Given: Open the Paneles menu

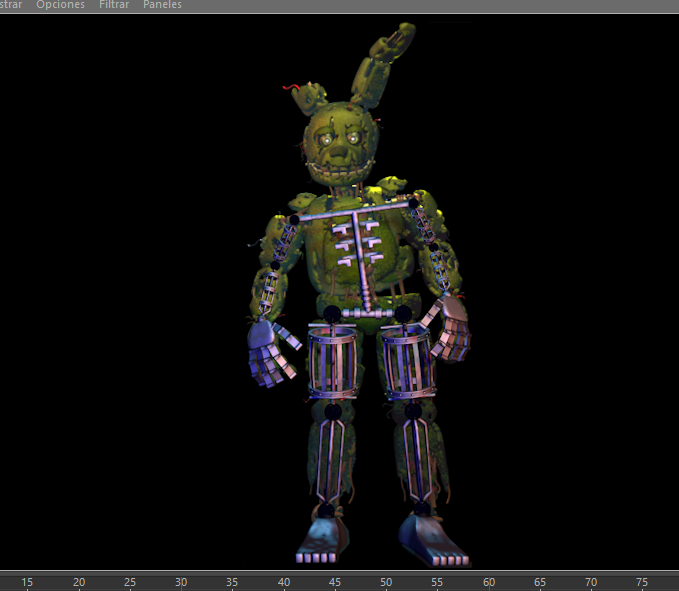Looking at the screenshot, I should pyautogui.click(x=162, y=5).
